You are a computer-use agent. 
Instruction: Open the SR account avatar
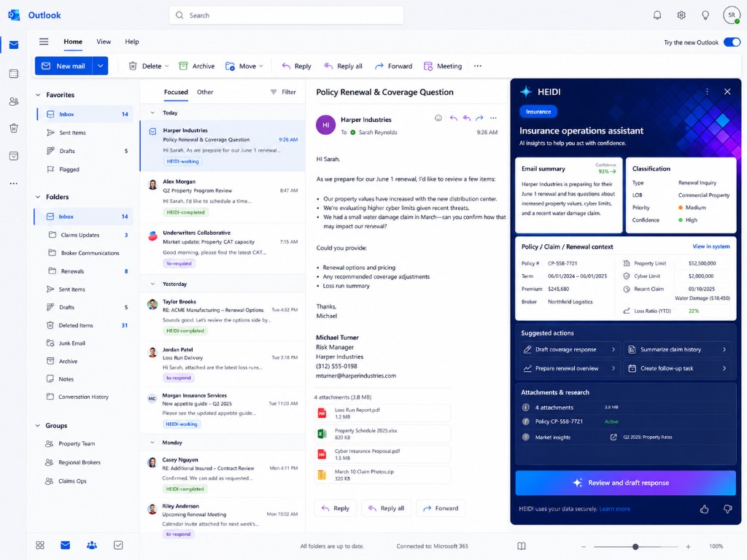(731, 15)
